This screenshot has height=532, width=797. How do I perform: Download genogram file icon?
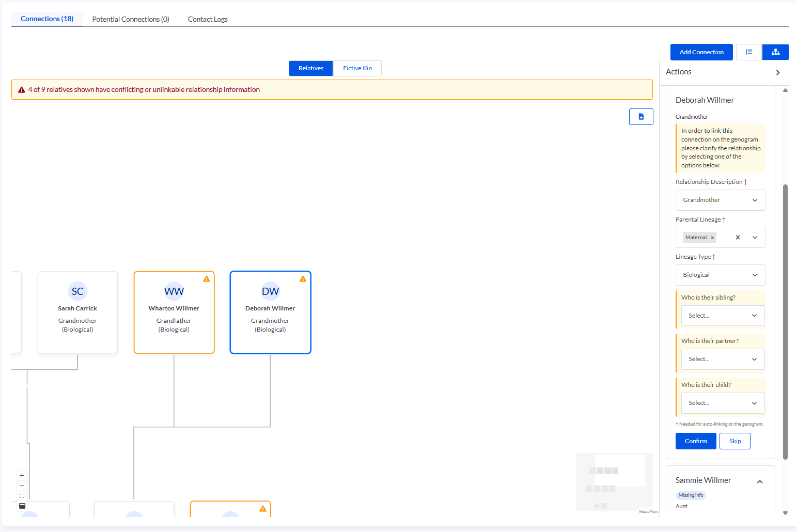pyautogui.click(x=641, y=117)
